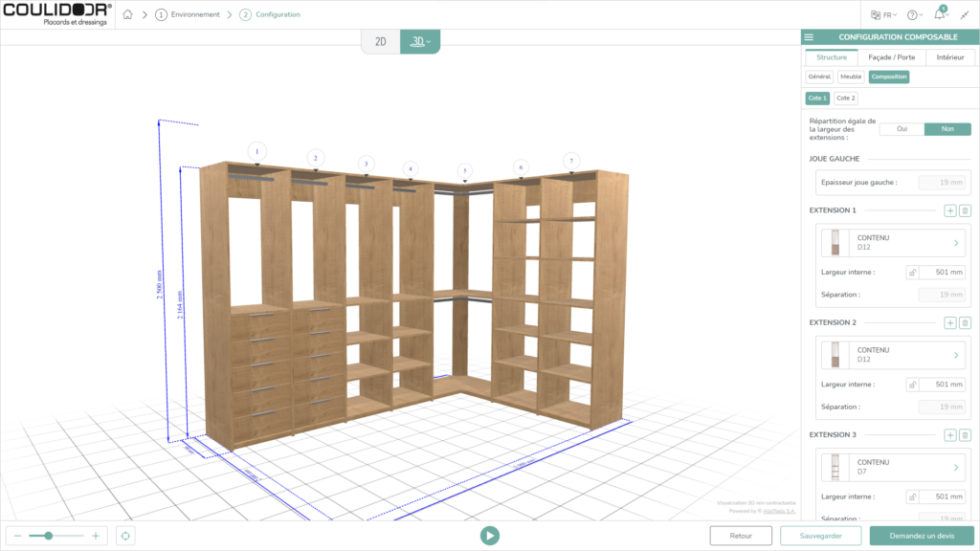Open the Intérieur tab
This screenshot has width=980, height=551.
tap(950, 56)
